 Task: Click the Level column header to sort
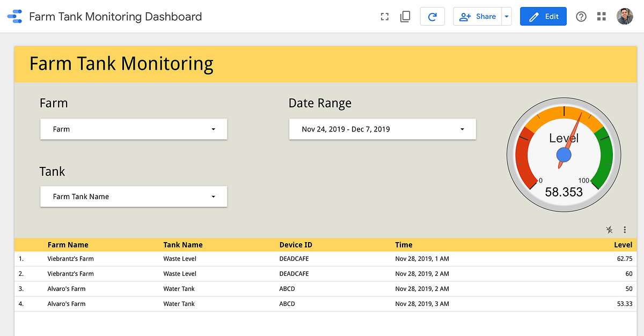point(623,245)
